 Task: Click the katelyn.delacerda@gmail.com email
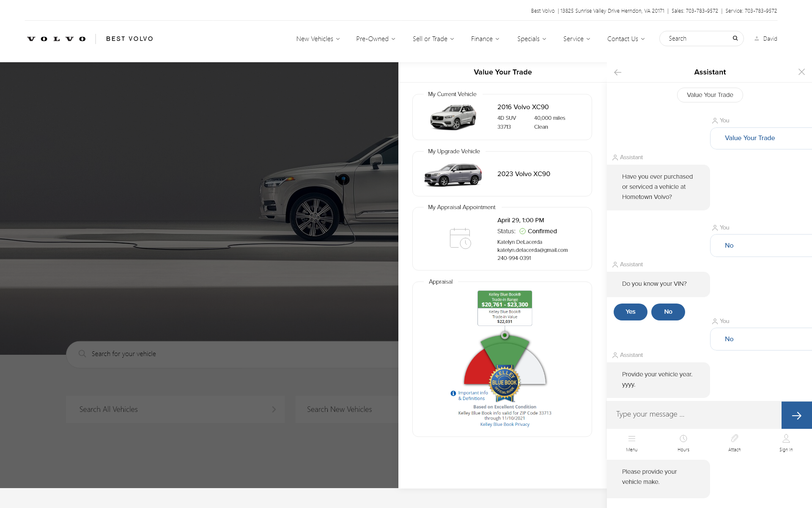click(x=532, y=250)
